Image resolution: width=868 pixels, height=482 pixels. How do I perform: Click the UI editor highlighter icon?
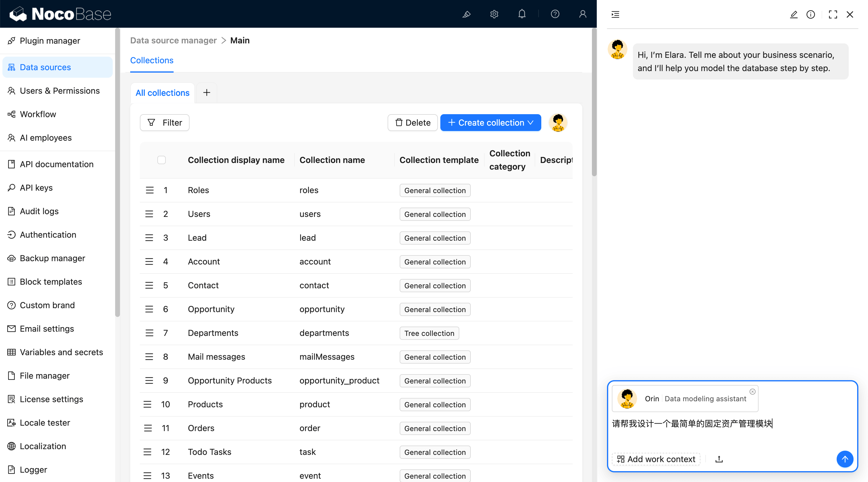[x=466, y=14]
